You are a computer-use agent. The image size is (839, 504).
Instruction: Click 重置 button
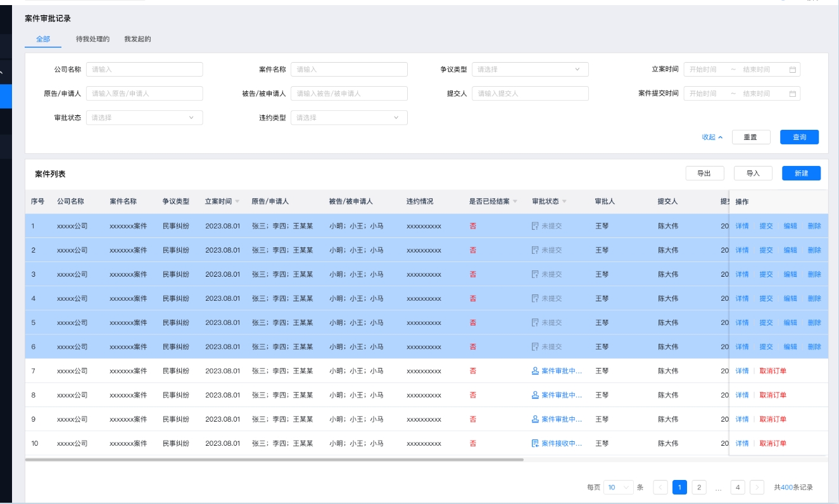click(x=751, y=137)
